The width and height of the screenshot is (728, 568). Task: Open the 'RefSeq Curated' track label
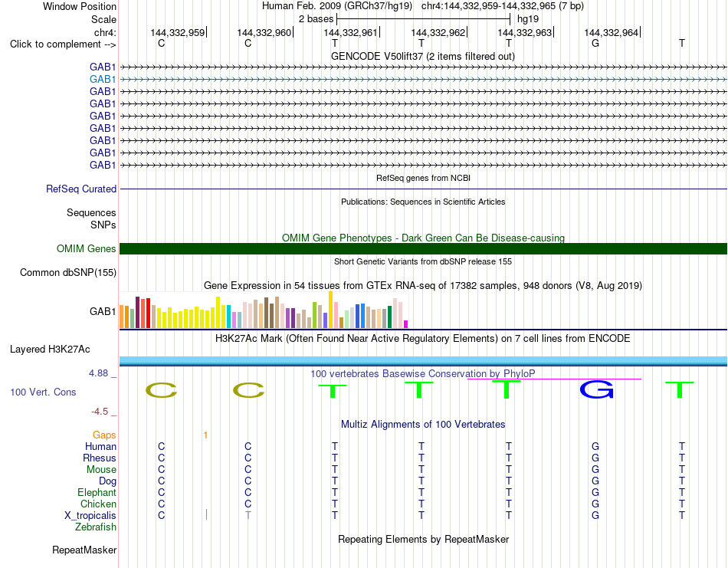pyautogui.click(x=81, y=189)
